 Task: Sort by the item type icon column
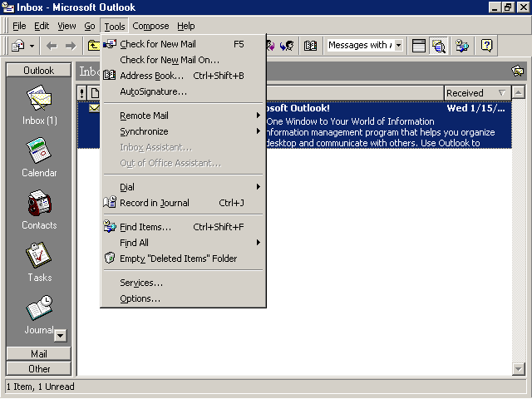point(94,93)
